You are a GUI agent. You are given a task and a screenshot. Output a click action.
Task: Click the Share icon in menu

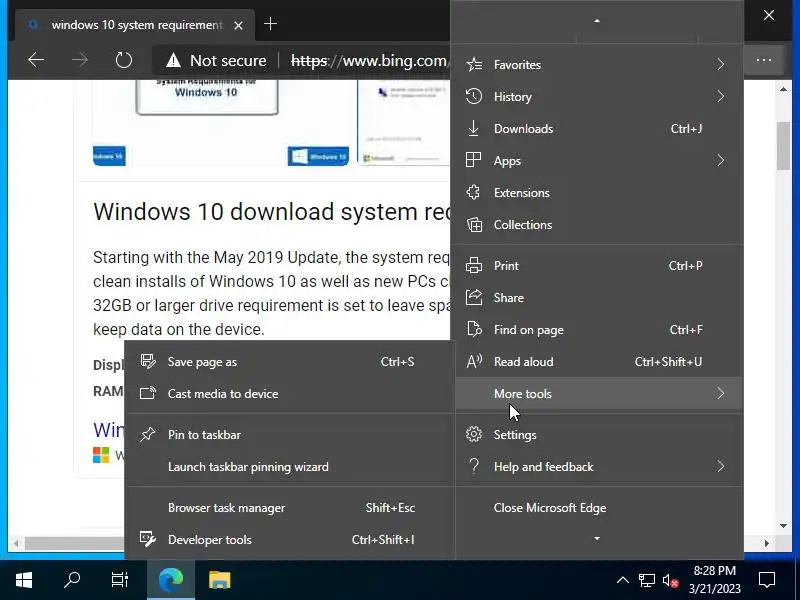(x=474, y=297)
